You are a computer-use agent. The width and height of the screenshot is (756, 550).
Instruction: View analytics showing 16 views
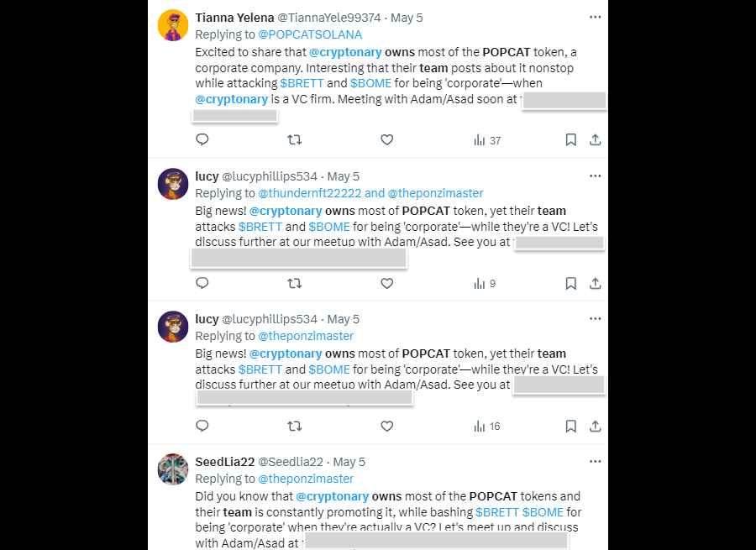tap(487, 427)
